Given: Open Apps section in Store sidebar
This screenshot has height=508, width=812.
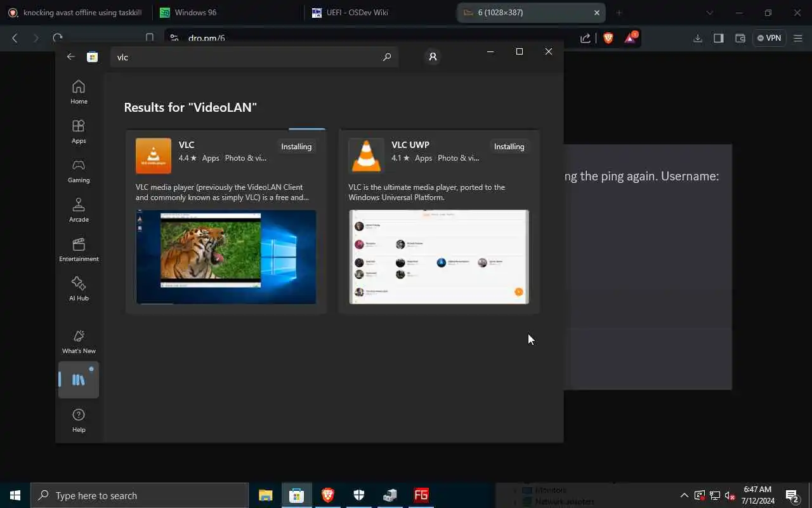Looking at the screenshot, I should pyautogui.click(x=79, y=131).
